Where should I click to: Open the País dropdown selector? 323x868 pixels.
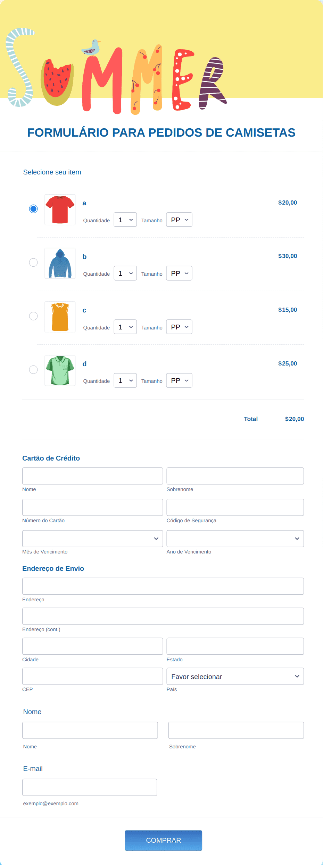235,677
